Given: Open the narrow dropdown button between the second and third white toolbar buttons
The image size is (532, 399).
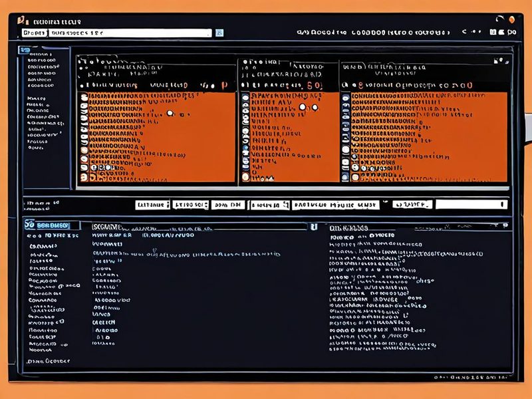Looking at the screenshot, I should [x=207, y=205].
